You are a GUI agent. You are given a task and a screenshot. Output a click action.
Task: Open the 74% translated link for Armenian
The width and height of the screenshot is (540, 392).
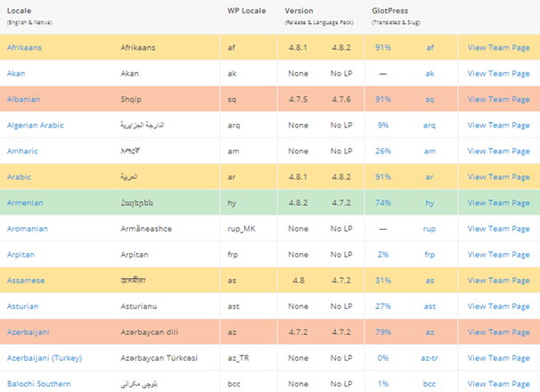click(x=384, y=202)
